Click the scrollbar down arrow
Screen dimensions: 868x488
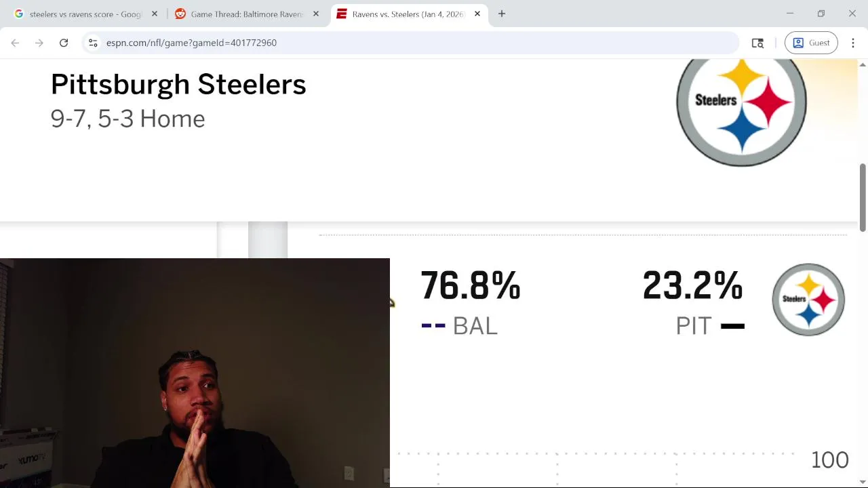click(863, 482)
